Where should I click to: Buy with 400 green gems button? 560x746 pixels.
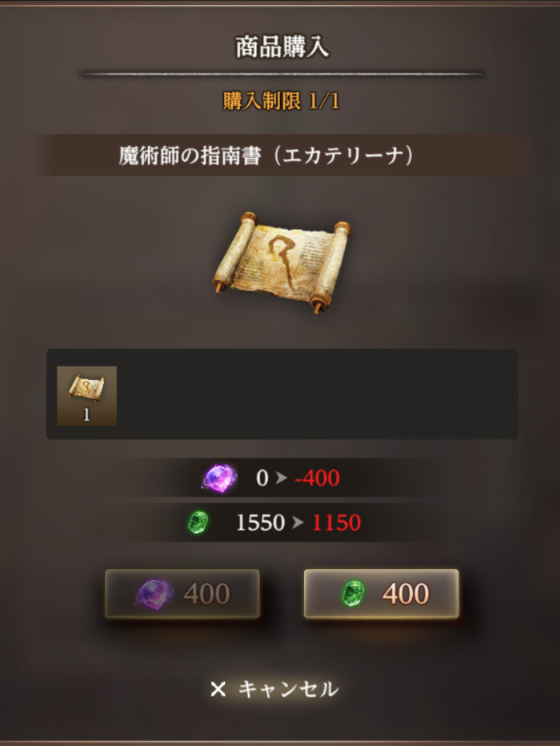[x=381, y=594]
